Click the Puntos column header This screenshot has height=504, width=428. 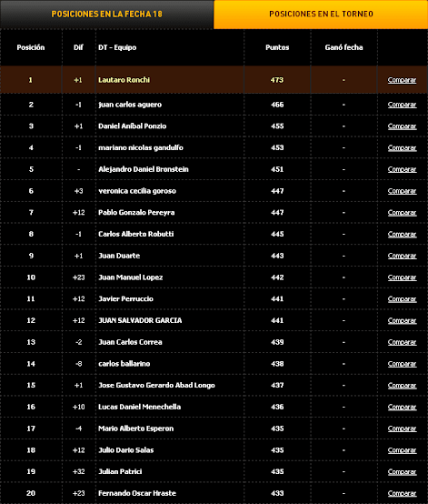click(277, 47)
